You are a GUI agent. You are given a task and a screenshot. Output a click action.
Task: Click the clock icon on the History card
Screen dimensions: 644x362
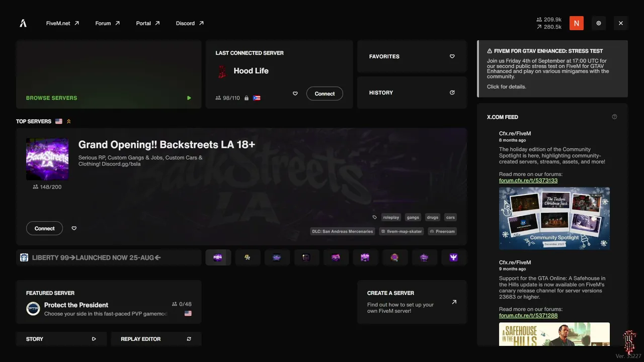pyautogui.click(x=452, y=93)
